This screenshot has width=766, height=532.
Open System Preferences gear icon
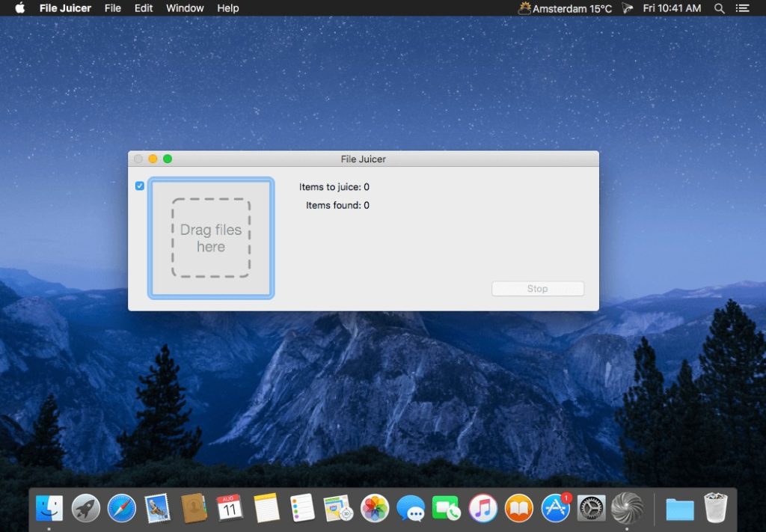tap(591, 509)
